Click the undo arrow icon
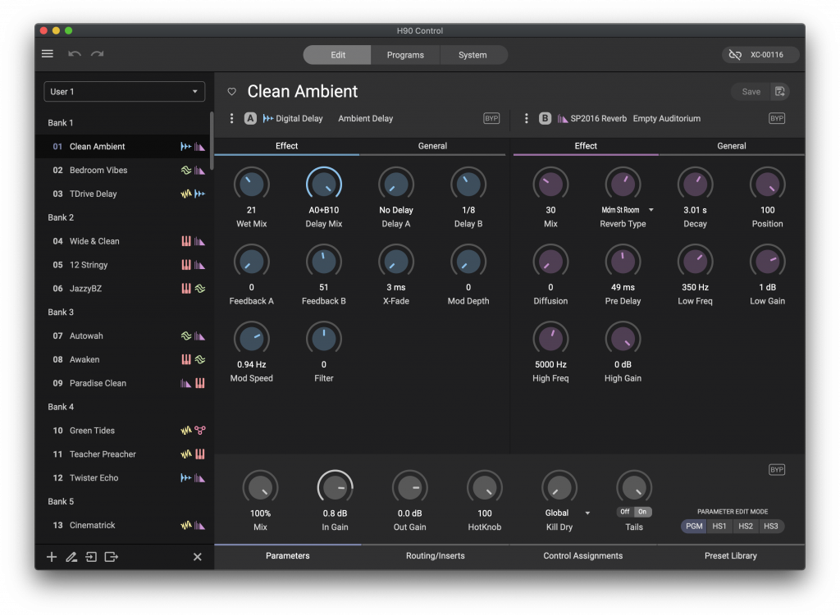The height and width of the screenshot is (616, 840). coord(75,54)
